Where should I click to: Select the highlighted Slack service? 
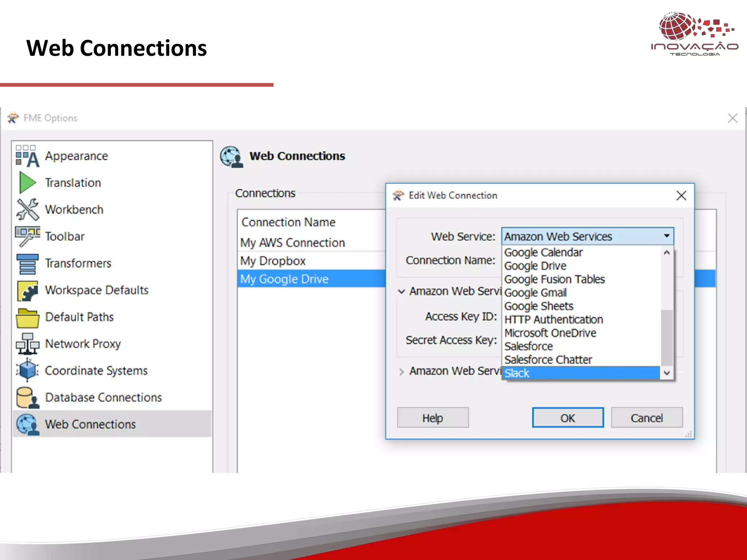(x=581, y=373)
